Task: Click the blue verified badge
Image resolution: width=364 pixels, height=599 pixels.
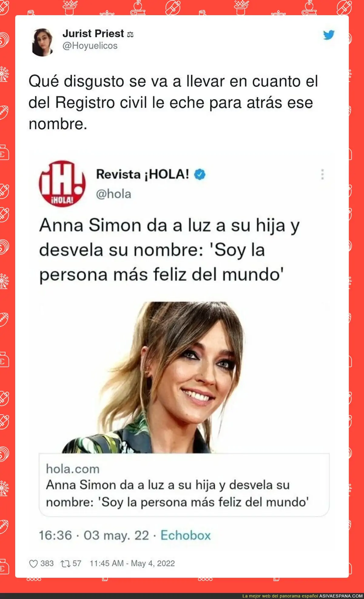Action: [x=200, y=174]
